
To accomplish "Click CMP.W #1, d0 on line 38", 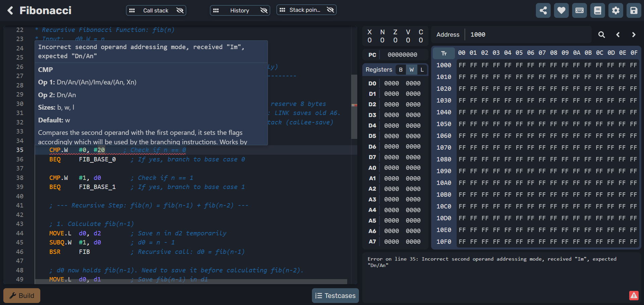I will [x=75, y=178].
